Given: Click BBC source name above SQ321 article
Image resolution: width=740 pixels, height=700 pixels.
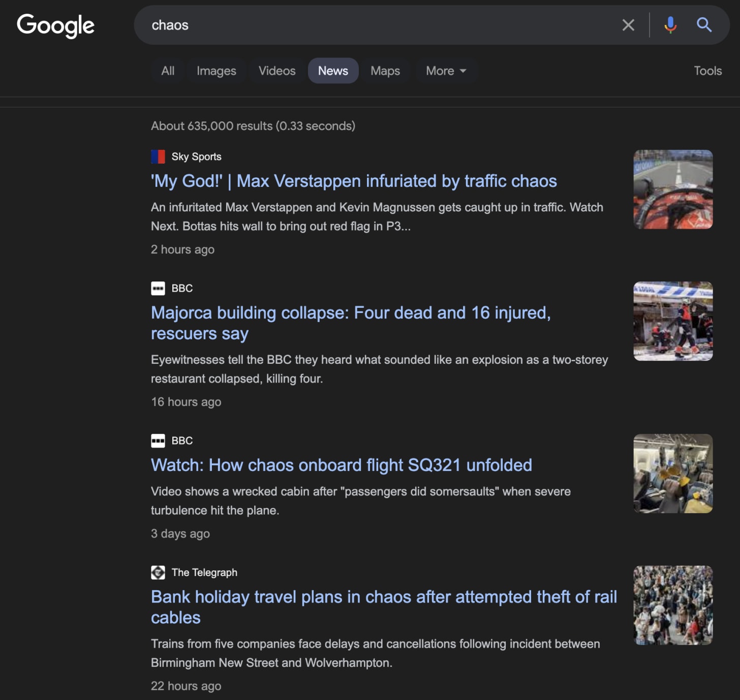Looking at the screenshot, I should click(182, 440).
